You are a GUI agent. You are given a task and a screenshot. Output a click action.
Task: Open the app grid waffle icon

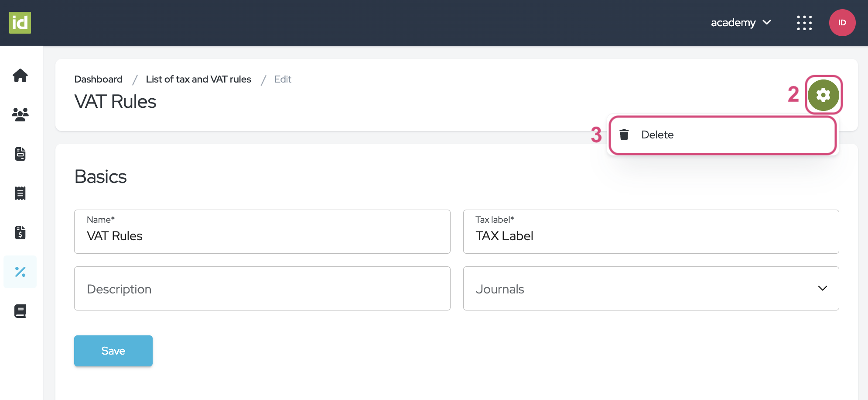[x=804, y=23]
